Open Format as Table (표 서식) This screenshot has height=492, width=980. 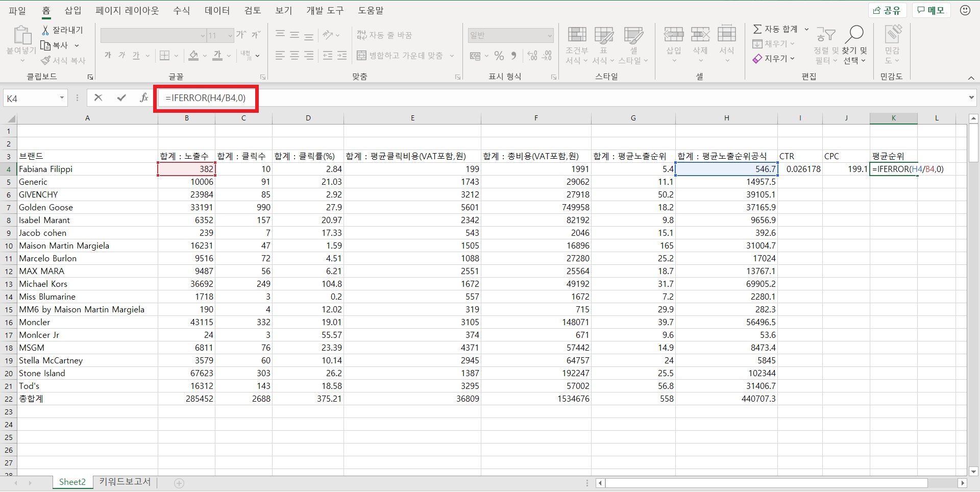pyautogui.click(x=603, y=45)
